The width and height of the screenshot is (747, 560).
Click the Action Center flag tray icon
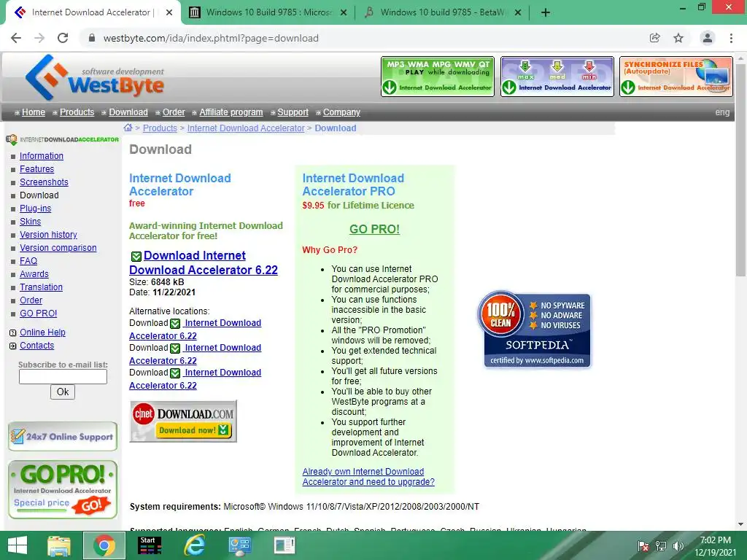click(x=643, y=546)
